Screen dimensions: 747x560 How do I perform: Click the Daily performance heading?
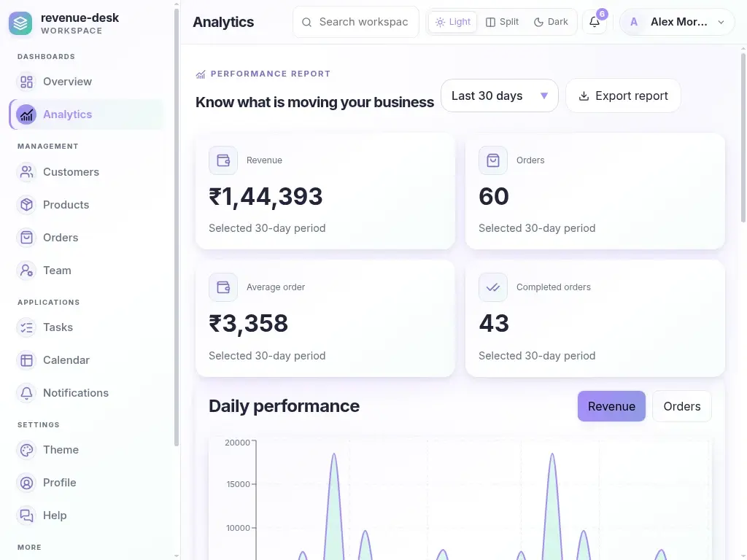[284, 406]
